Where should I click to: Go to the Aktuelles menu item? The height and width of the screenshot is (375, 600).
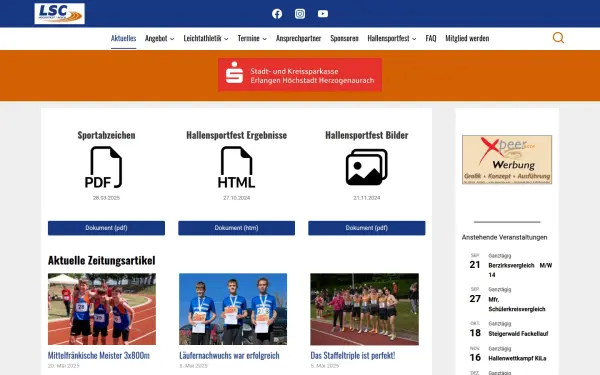124,38
